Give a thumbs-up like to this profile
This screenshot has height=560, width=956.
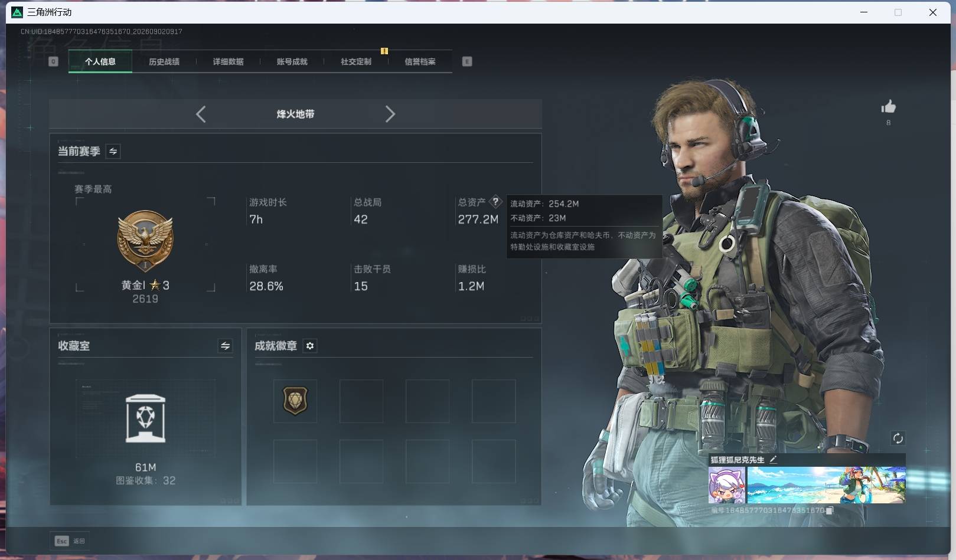point(888,107)
